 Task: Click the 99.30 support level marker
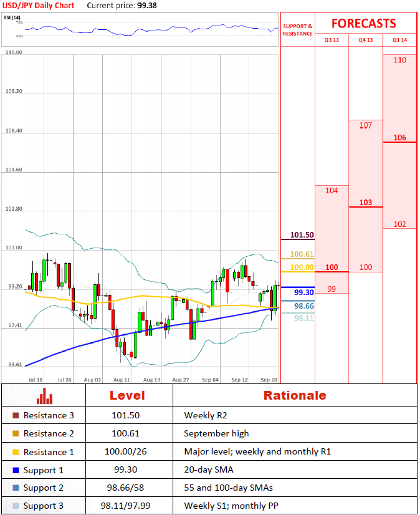point(303,292)
